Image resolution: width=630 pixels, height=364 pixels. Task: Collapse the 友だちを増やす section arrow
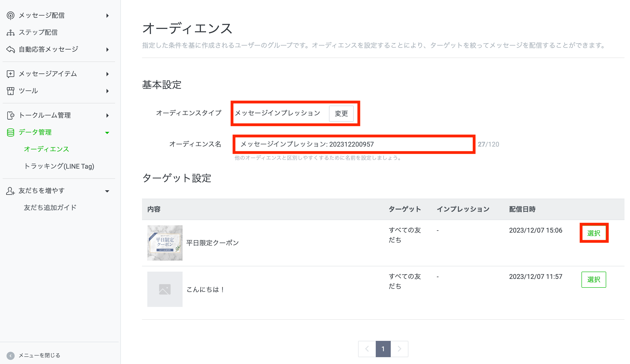pyautogui.click(x=107, y=191)
